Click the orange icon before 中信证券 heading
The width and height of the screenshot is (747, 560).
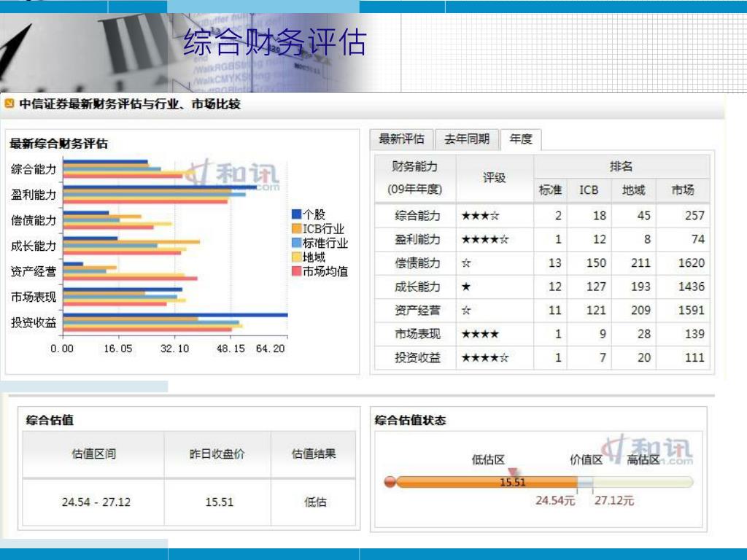coord(9,104)
